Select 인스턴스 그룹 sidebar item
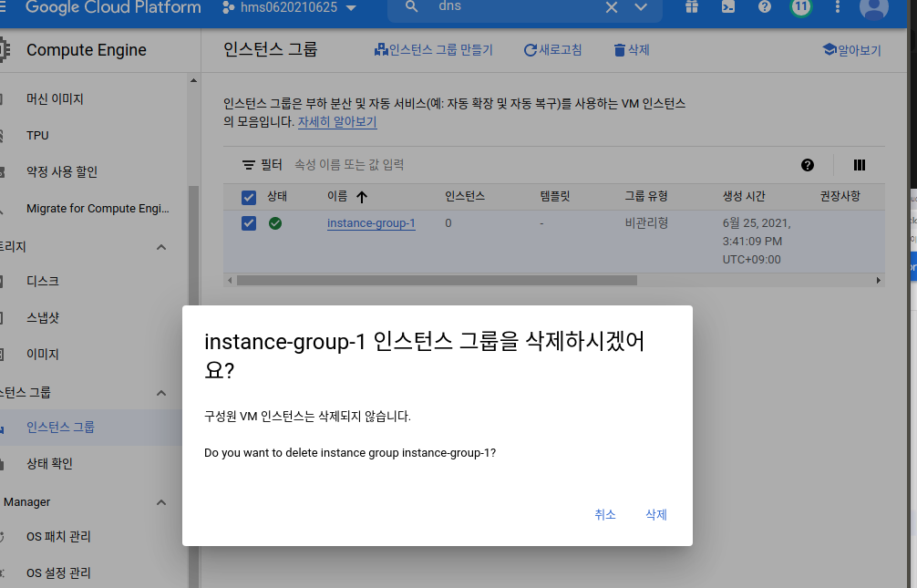This screenshot has height=588, width=917. click(x=90, y=428)
